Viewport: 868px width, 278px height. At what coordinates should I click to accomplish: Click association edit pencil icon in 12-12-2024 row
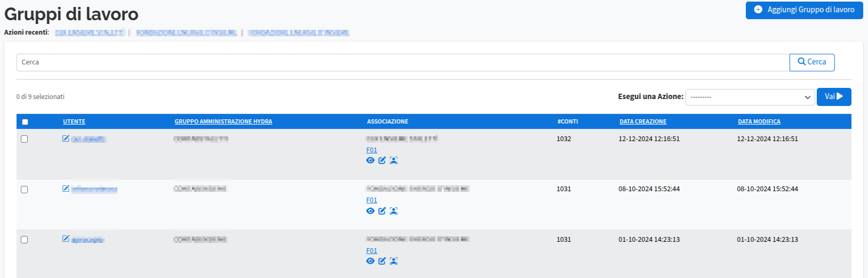[x=382, y=160]
